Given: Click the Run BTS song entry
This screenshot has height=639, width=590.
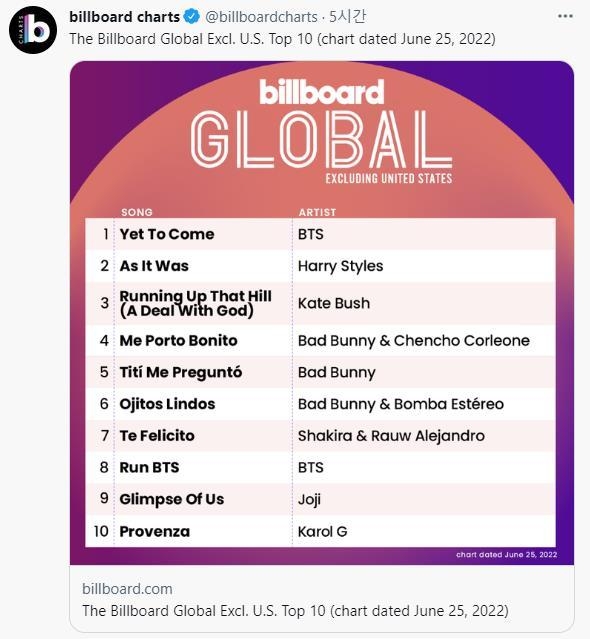Looking at the screenshot, I should pyautogui.click(x=149, y=467).
